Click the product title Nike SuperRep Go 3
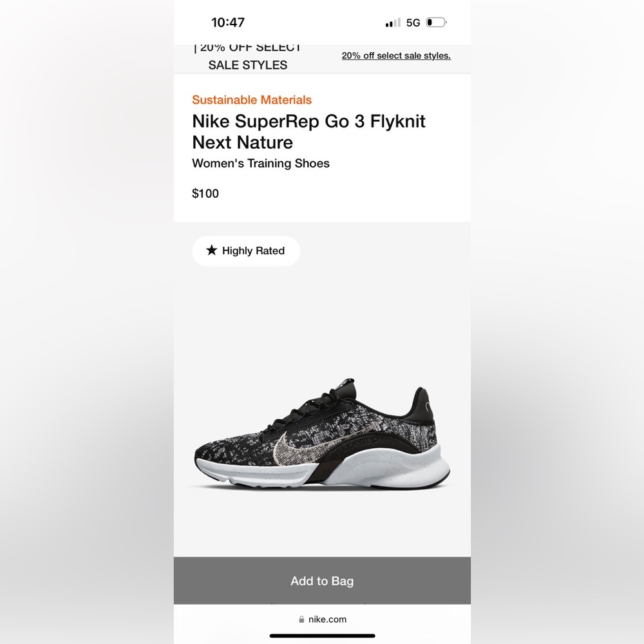 [x=308, y=121]
